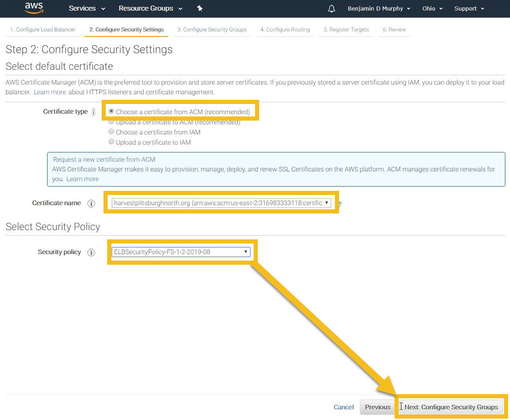Screen dimensions: 510x420
Task: Open the Support dropdown menu
Action: point(469,8)
